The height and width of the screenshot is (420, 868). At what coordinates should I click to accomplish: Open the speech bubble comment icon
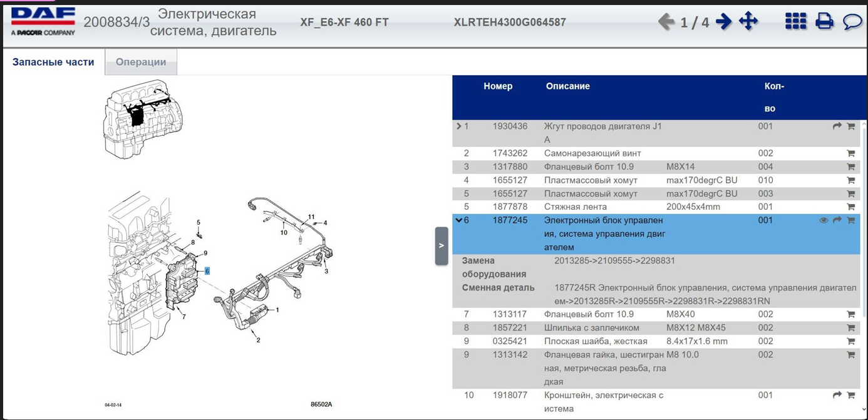tap(852, 22)
